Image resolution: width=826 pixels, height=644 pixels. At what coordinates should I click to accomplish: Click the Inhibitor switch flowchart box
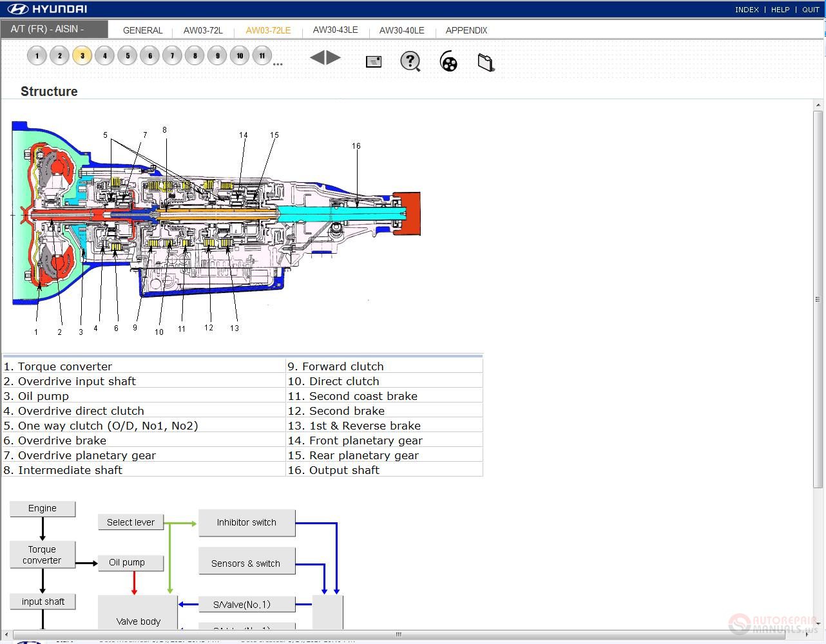pyautogui.click(x=247, y=523)
